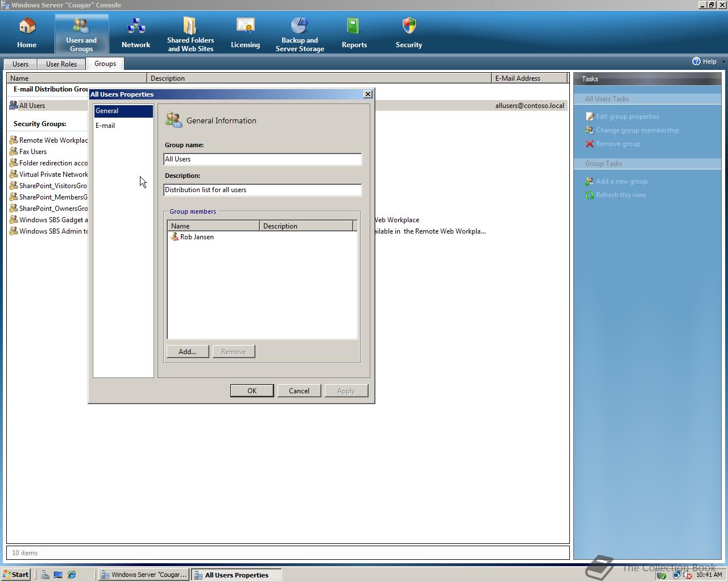Open the Network section icon
This screenshot has width=728, height=582.
(x=136, y=26)
